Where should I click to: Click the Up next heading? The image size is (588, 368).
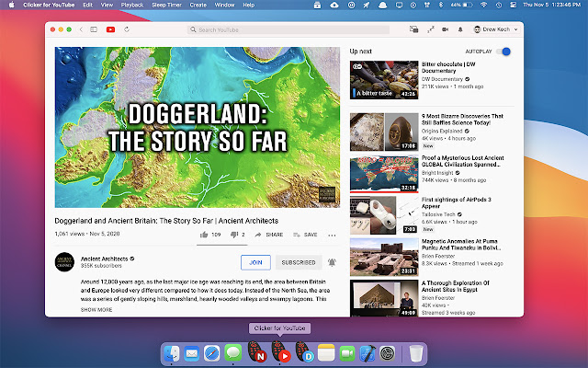pos(361,52)
